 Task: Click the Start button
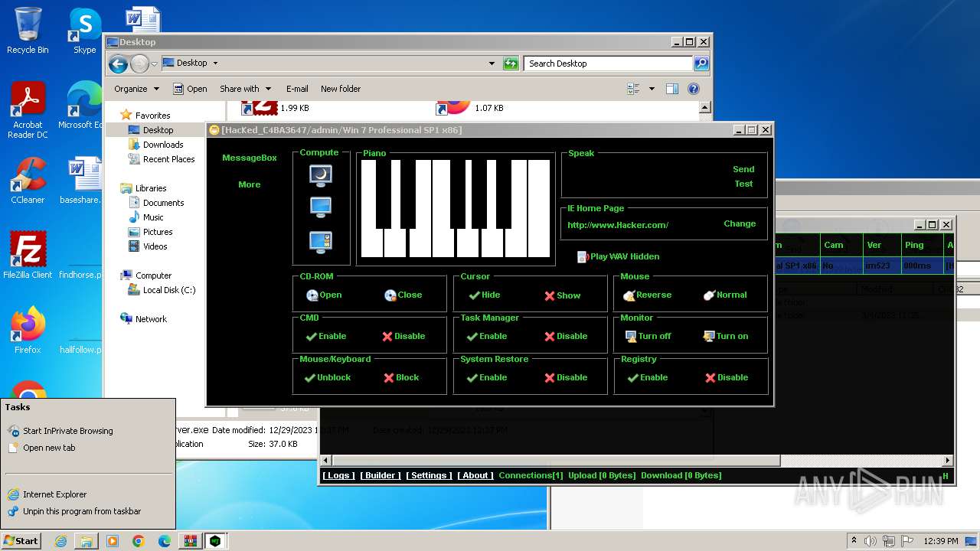pos(21,540)
